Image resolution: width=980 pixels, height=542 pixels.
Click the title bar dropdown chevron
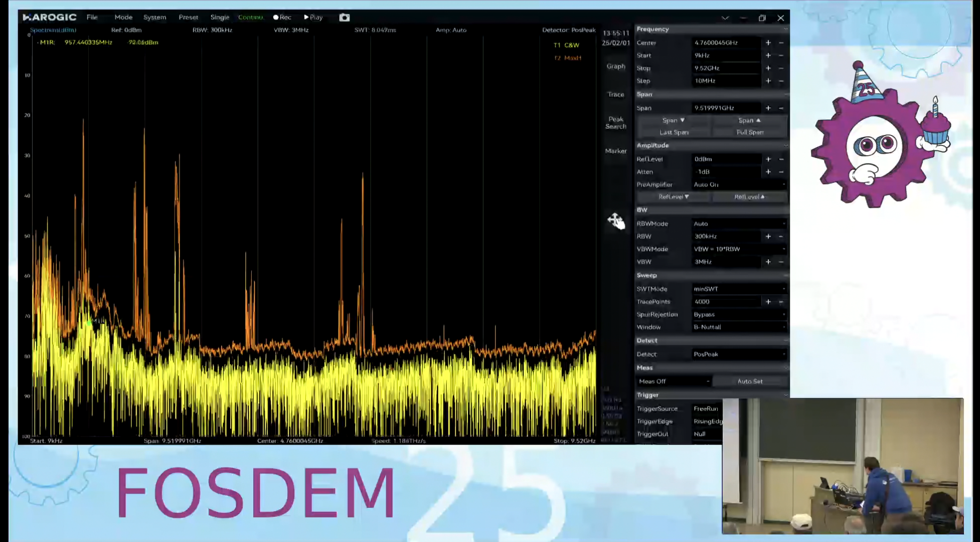coord(725,18)
